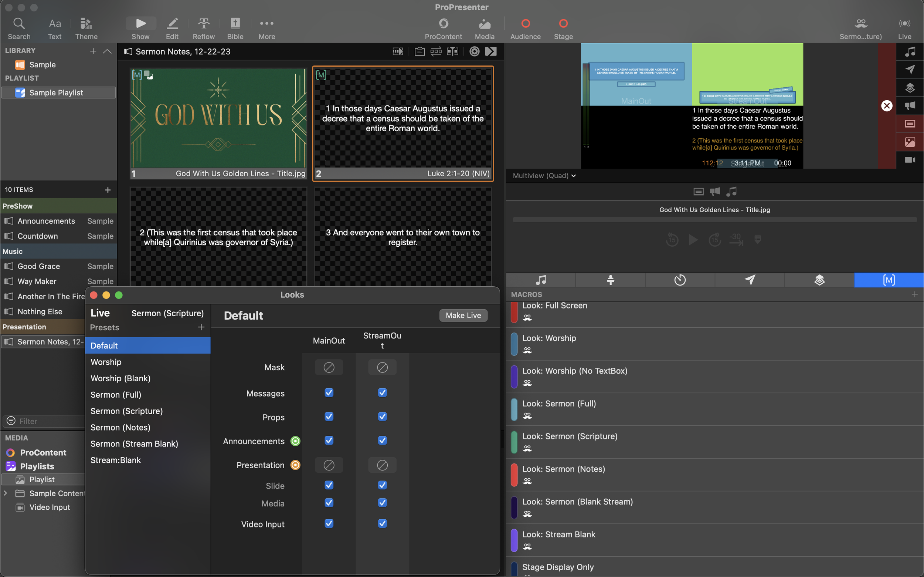Add a new Looks preset
This screenshot has width=924, height=577.
(x=201, y=327)
